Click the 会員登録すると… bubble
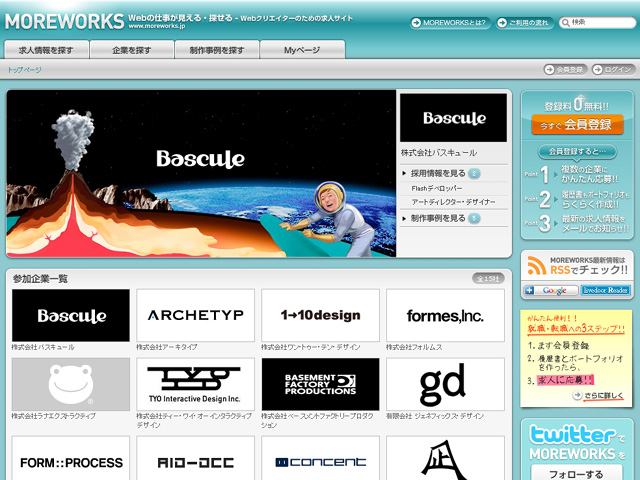640x480 pixels. [x=577, y=152]
